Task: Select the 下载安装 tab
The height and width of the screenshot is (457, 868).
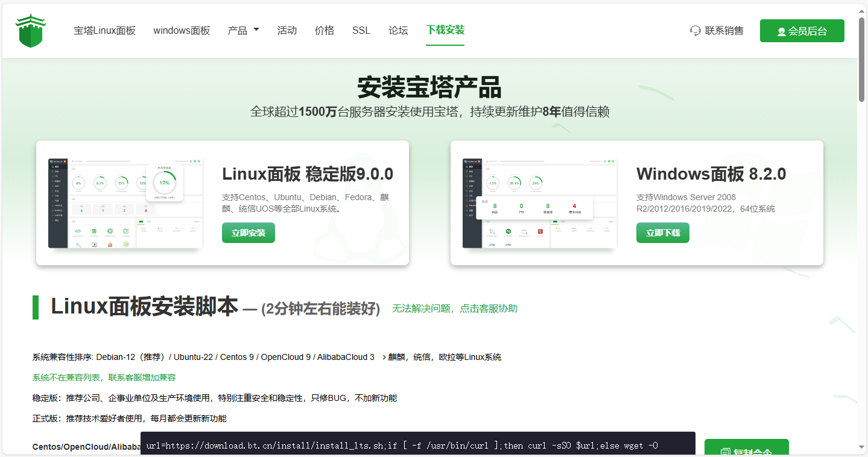Action: (x=445, y=30)
